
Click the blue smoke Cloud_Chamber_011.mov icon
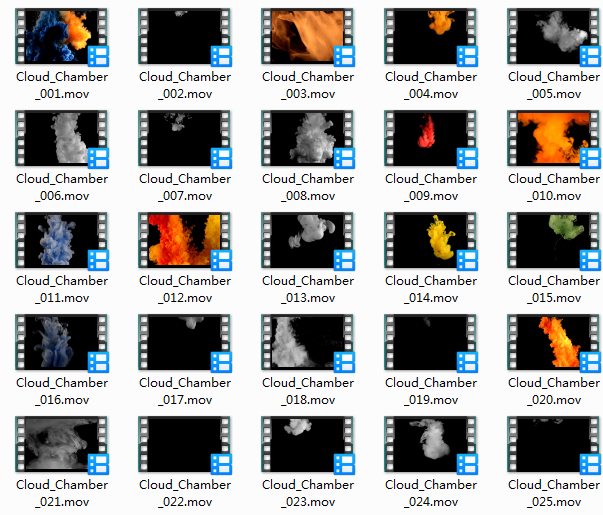click(62, 240)
